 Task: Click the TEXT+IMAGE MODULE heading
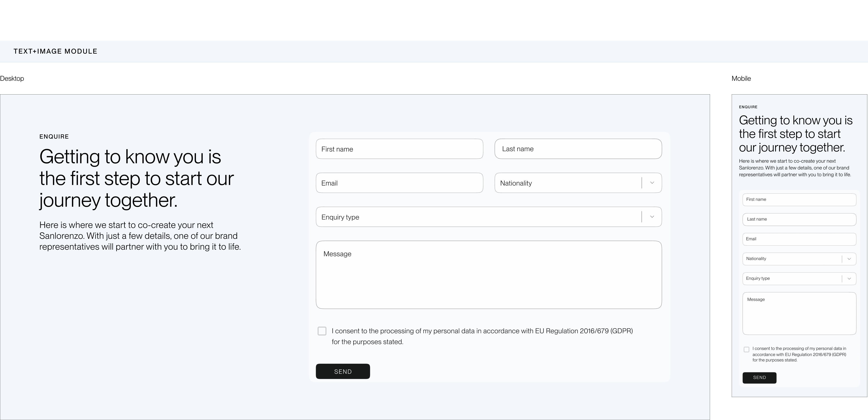[55, 51]
